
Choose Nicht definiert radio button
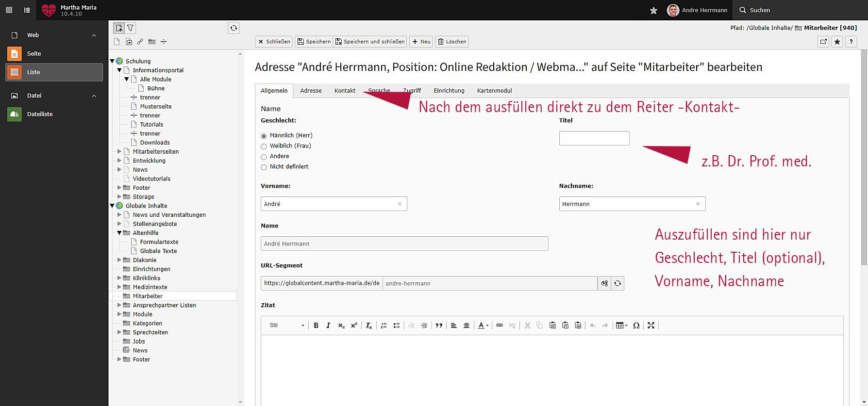coord(264,167)
